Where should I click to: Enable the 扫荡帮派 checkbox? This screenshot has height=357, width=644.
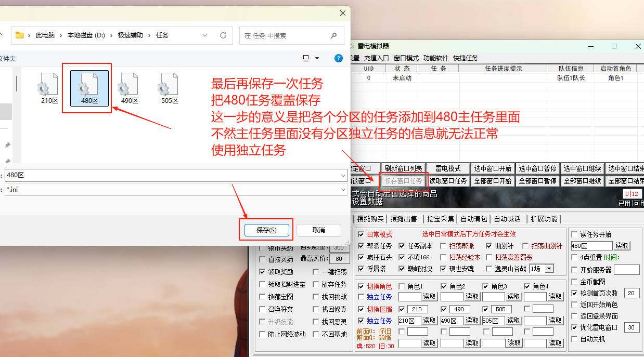pyautogui.click(x=443, y=246)
